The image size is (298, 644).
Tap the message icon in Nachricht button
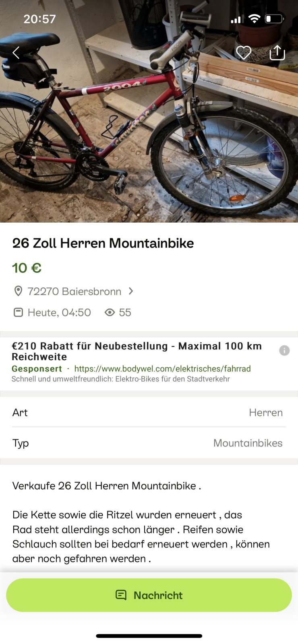click(x=121, y=595)
